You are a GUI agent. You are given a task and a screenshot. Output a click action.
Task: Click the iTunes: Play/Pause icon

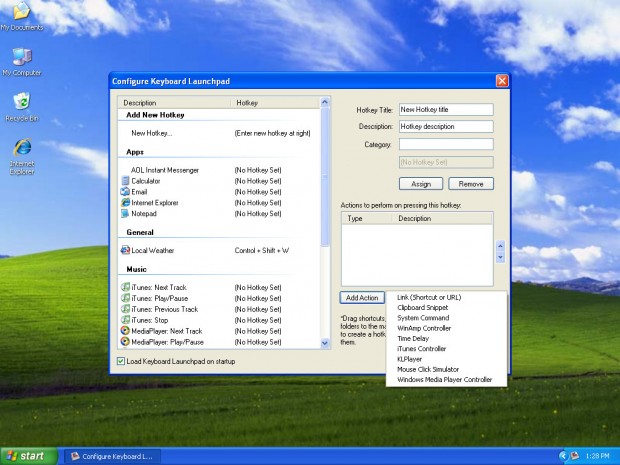point(125,298)
